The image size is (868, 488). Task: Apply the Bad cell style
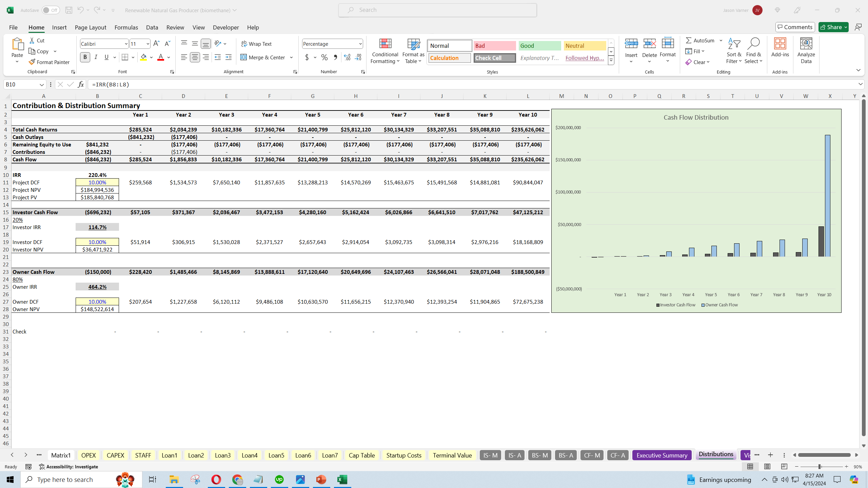tap(495, 46)
